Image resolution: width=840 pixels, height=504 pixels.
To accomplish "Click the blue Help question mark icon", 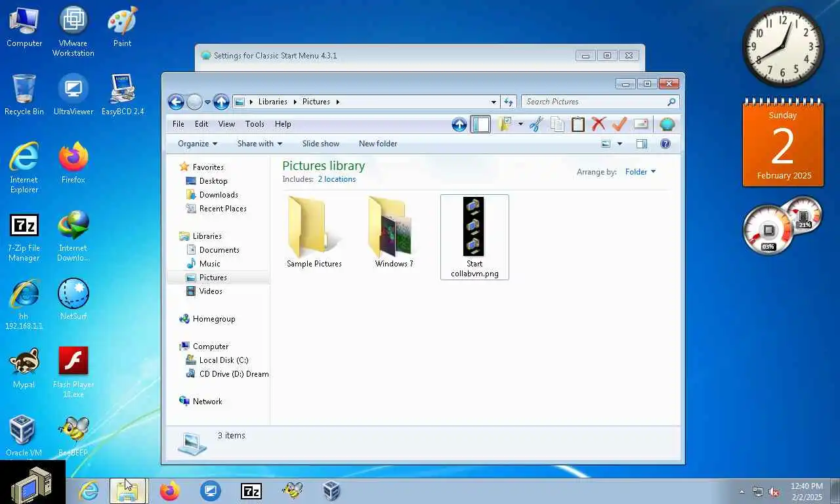I will [665, 144].
